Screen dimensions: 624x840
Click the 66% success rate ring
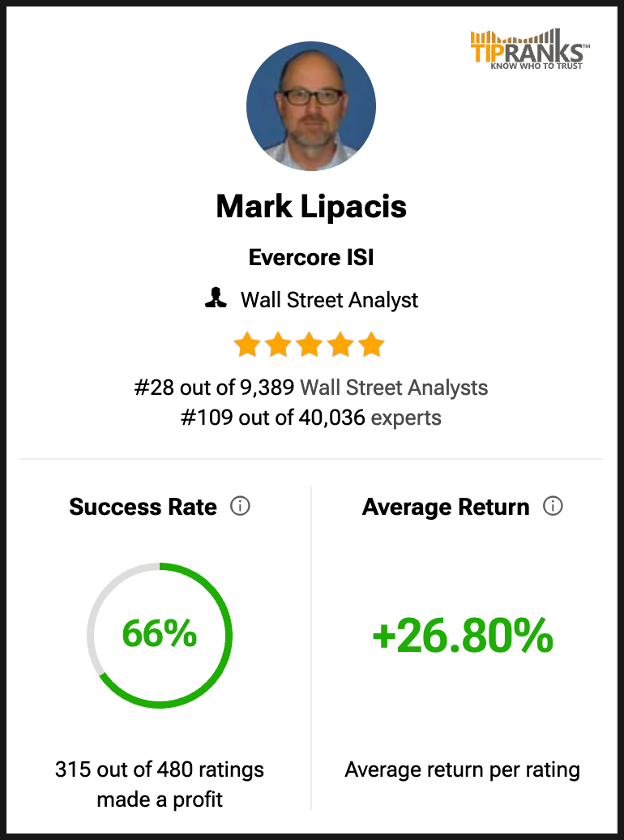160,636
